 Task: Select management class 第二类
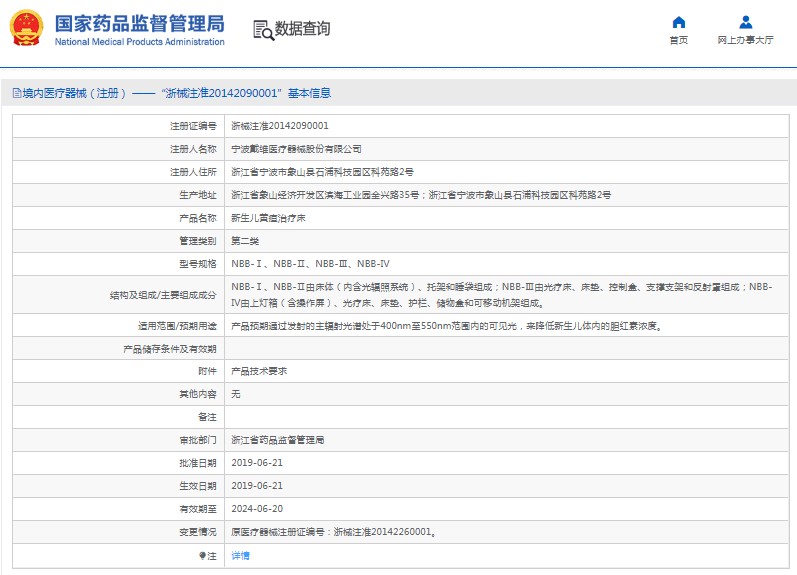(245, 241)
